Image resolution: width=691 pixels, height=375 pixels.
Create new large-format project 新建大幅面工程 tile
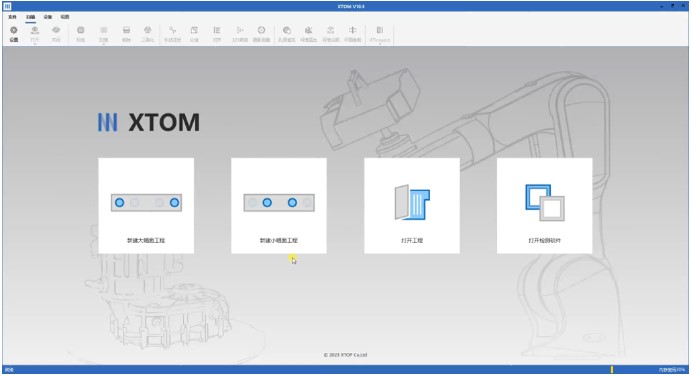tap(146, 206)
